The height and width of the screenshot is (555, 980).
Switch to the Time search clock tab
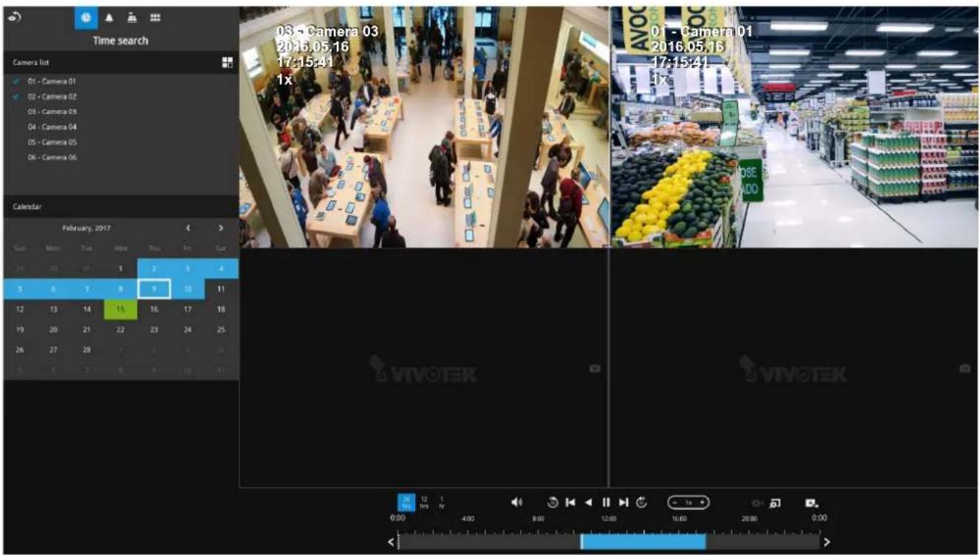click(x=87, y=18)
